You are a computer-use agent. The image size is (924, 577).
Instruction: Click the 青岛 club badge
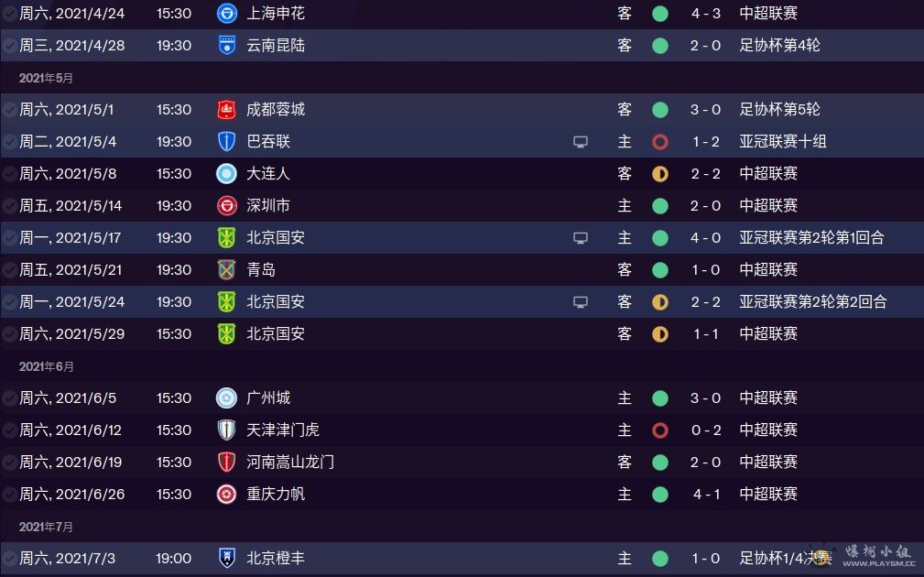coord(227,270)
